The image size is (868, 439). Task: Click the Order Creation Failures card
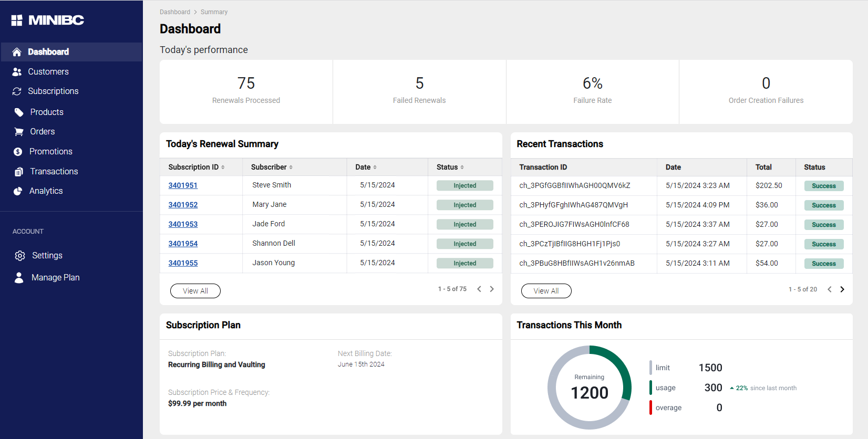pyautogui.click(x=766, y=92)
